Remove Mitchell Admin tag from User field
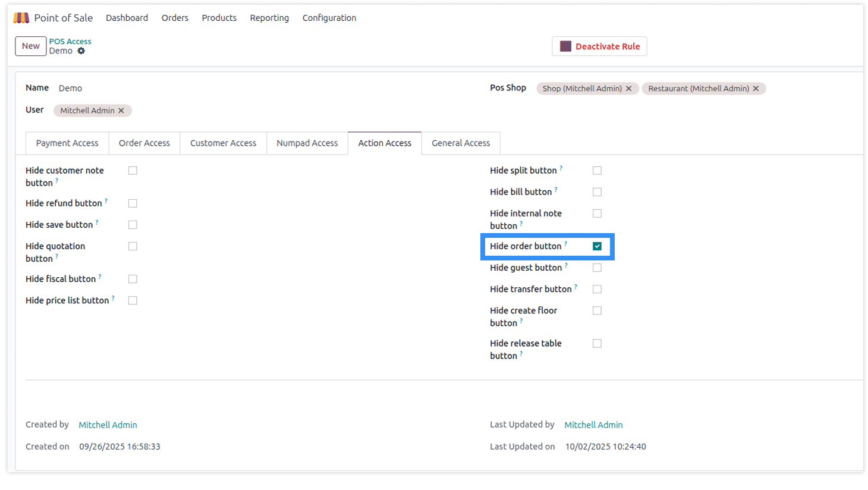Image resolution: width=868 pixels, height=490 pixels. pos(121,111)
